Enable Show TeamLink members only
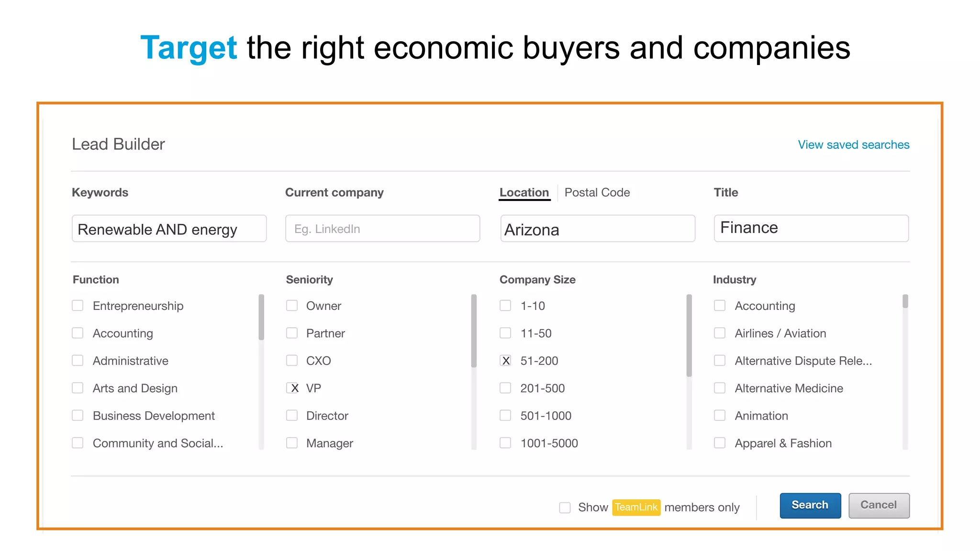The width and height of the screenshot is (980, 551). click(x=565, y=507)
